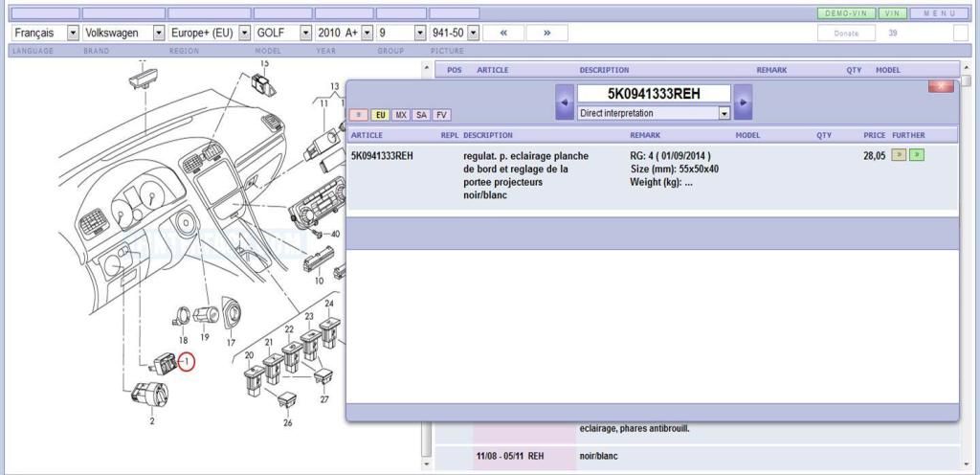Click the Donate button

click(846, 34)
